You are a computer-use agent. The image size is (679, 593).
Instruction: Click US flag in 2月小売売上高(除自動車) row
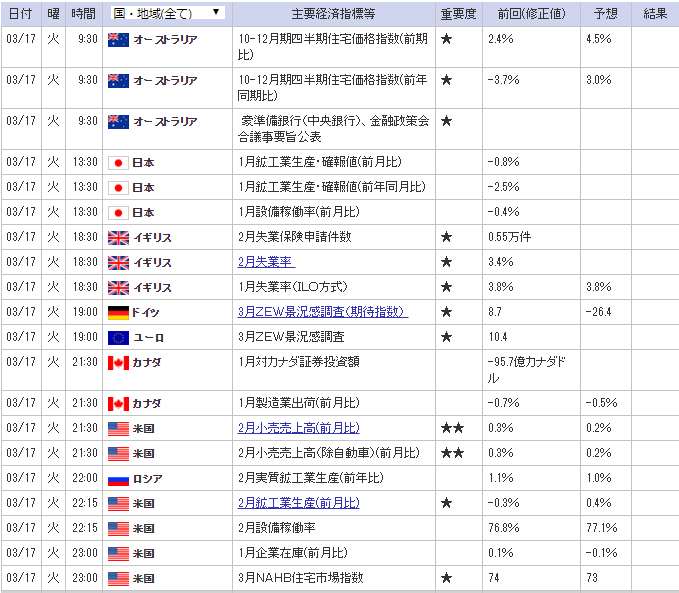[x=118, y=454]
